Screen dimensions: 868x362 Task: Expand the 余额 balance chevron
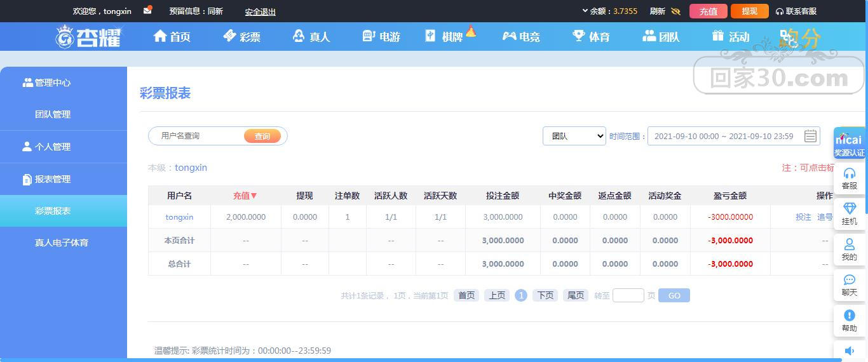(x=585, y=11)
